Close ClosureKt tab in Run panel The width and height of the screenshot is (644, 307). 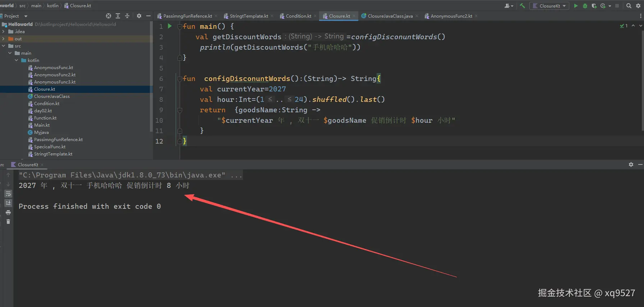coord(42,165)
